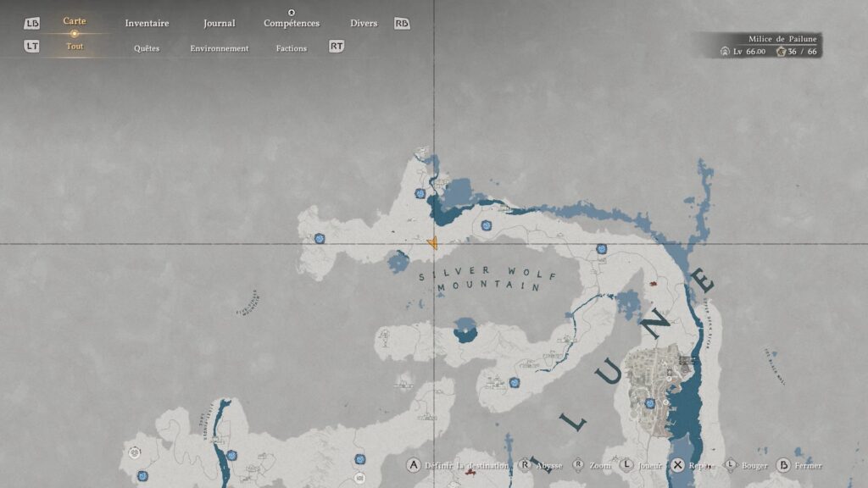Switch to the Journal tab
This screenshot has height=488, width=868.
220,23
